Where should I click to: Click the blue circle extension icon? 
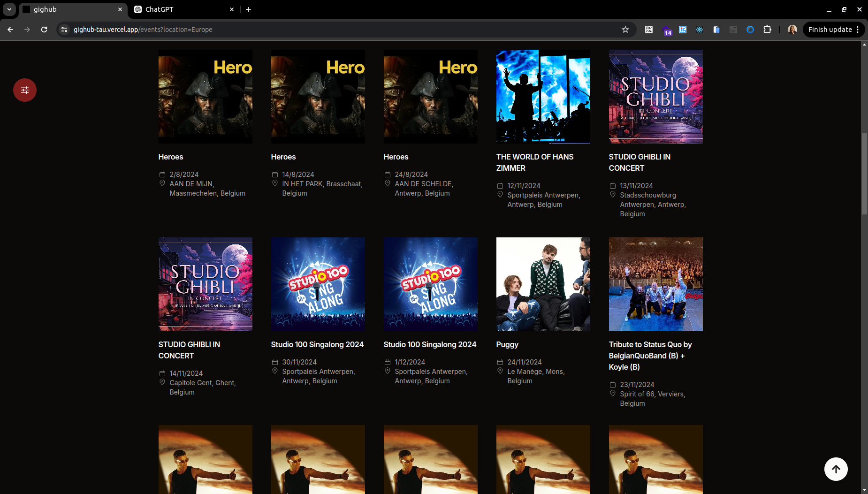[x=750, y=30]
